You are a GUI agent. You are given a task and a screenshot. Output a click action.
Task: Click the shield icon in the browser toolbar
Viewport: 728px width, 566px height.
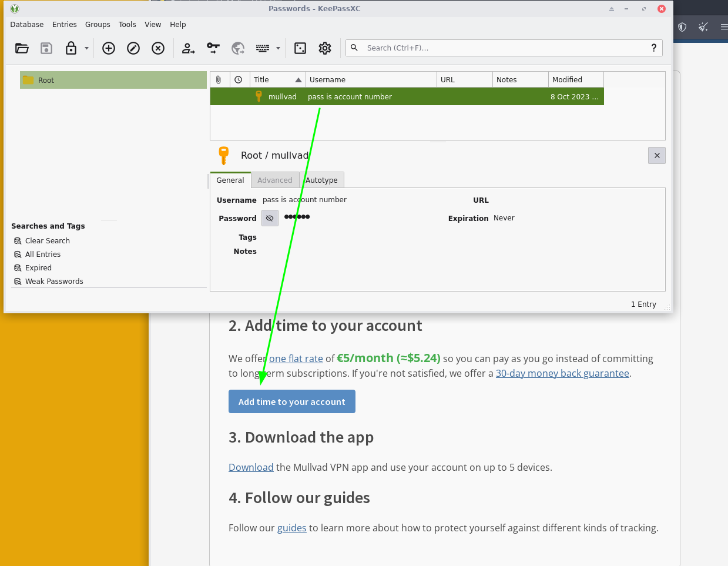pyautogui.click(x=682, y=27)
